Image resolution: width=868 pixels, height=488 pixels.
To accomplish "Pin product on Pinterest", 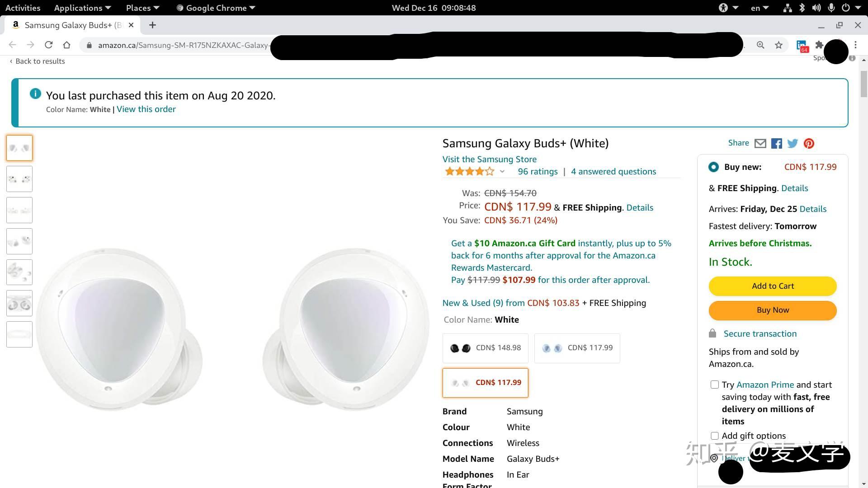I will click(x=809, y=144).
